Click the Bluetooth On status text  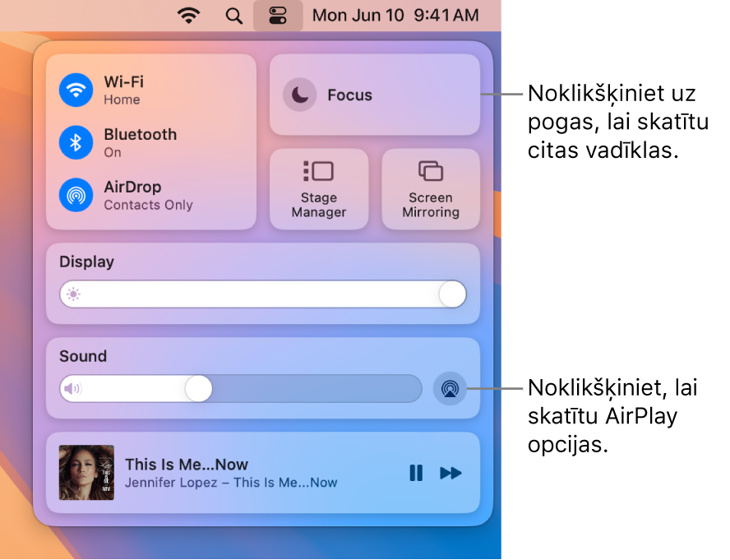click(x=112, y=152)
